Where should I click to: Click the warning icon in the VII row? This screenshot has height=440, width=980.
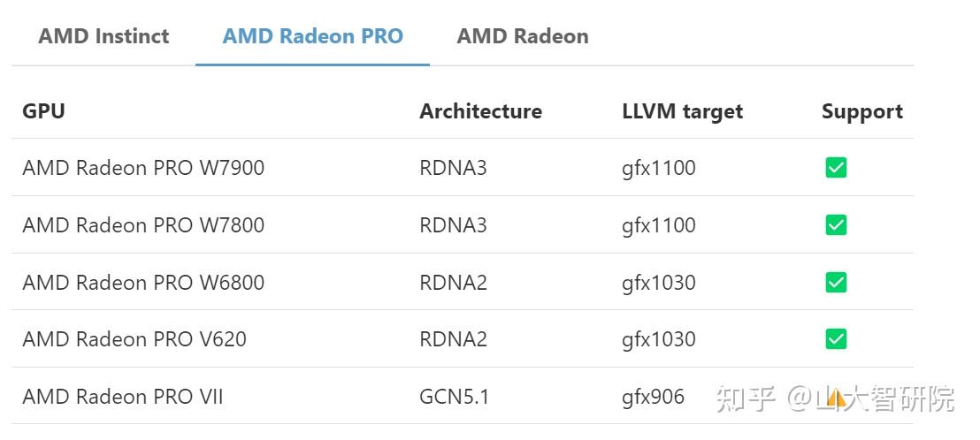point(836,398)
